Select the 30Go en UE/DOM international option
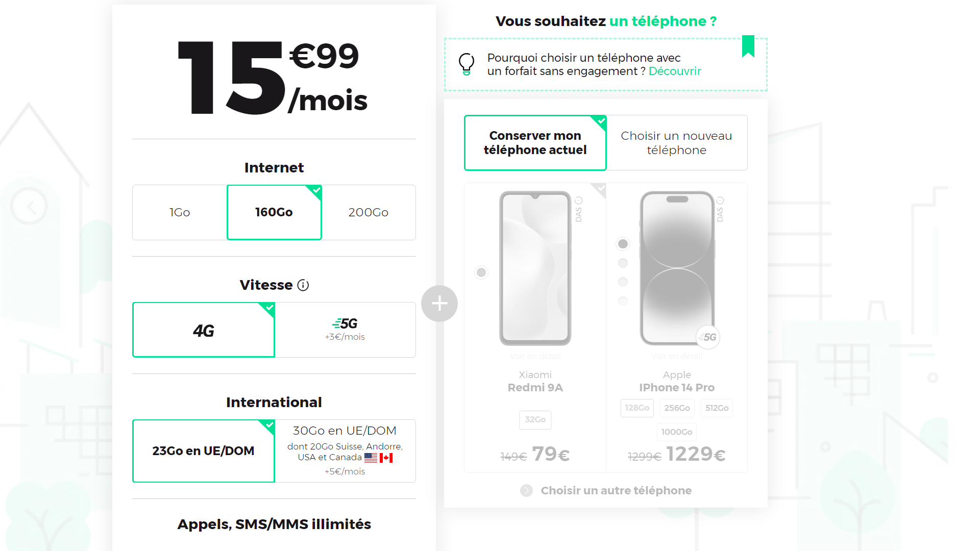The height and width of the screenshot is (551, 980). [x=345, y=451]
